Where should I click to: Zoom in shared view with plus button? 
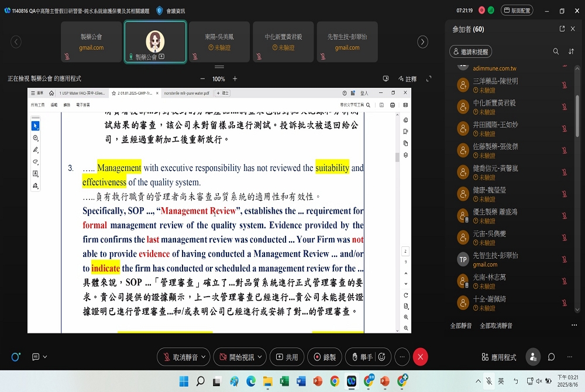(x=235, y=79)
